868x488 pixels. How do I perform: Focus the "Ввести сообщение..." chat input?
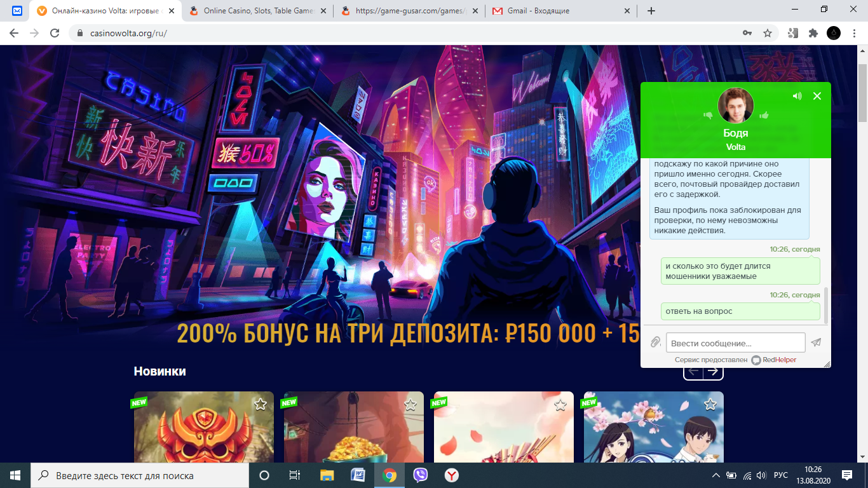[x=735, y=343]
